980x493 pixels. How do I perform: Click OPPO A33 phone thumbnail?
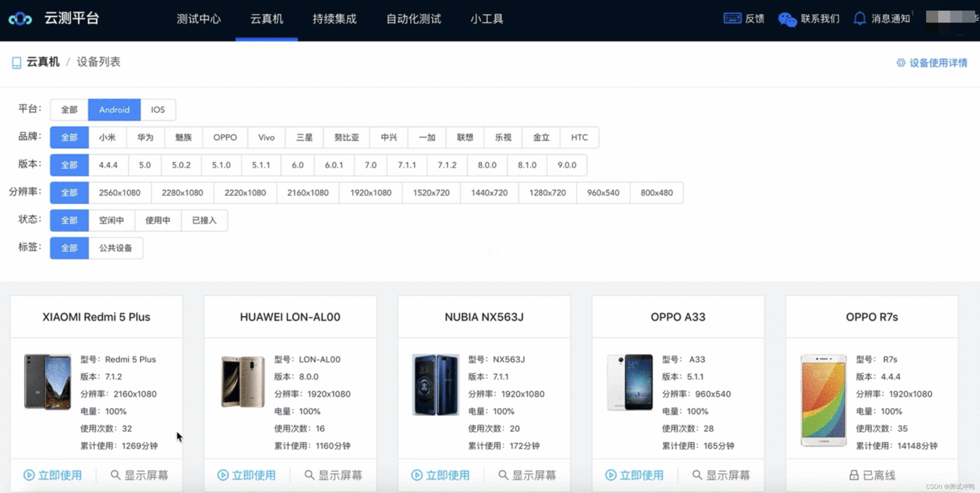pos(630,382)
